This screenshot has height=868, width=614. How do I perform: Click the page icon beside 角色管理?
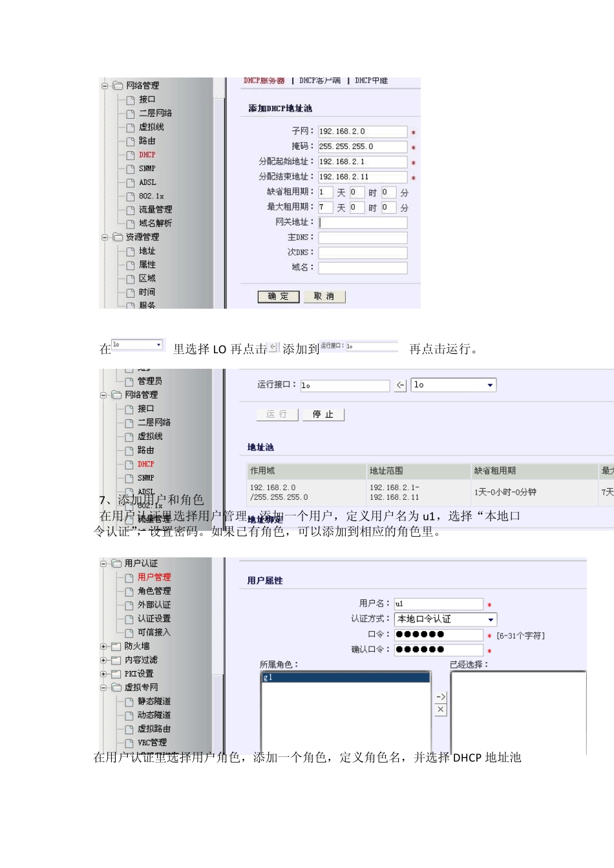(x=129, y=591)
